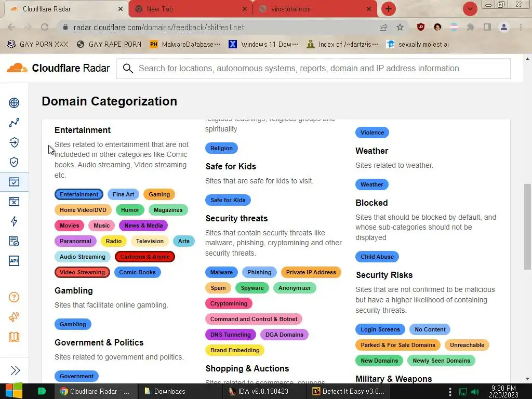Open the routing arrow sidebar icon

point(14,142)
